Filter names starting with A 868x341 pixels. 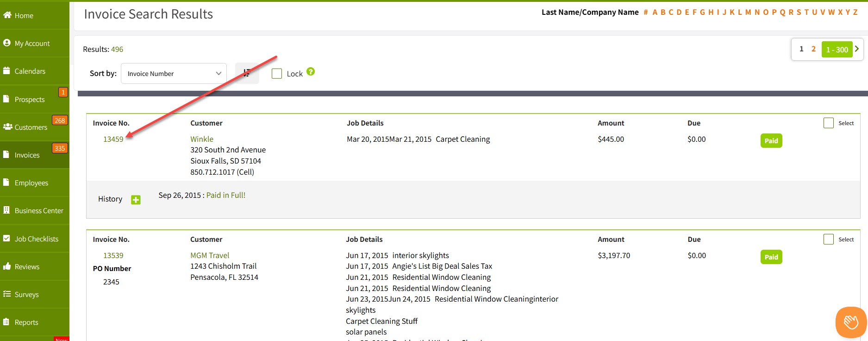click(x=655, y=12)
